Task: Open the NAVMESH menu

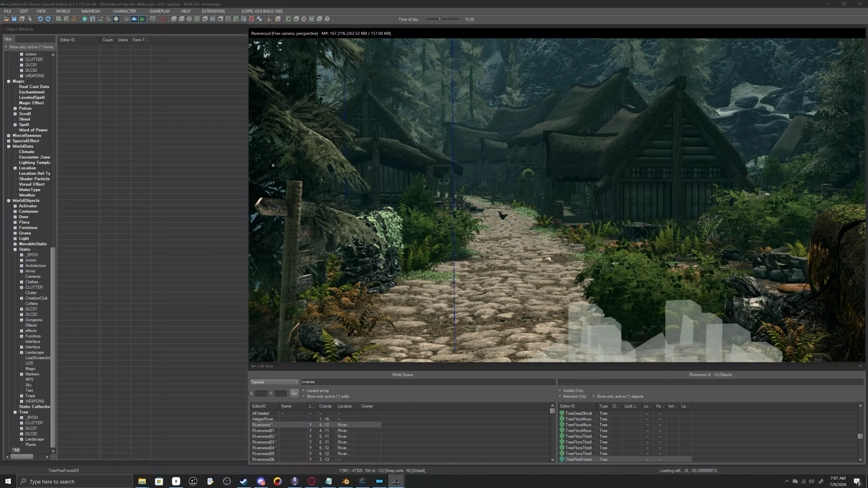Action: 91,11
